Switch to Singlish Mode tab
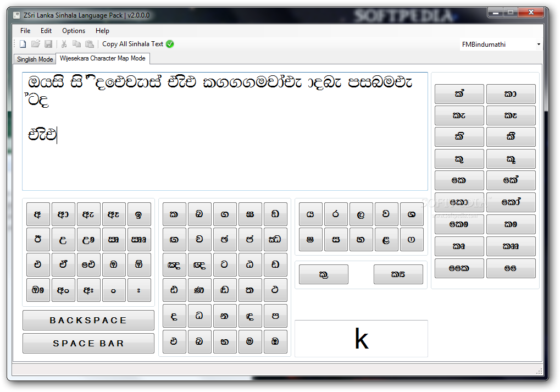Image resolution: width=560 pixels, height=392 pixels. tap(35, 59)
